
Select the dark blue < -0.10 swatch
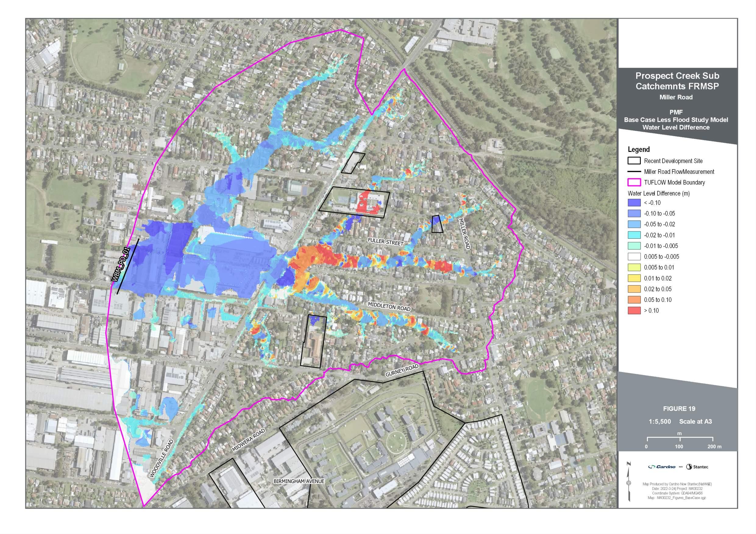click(x=634, y=203)
